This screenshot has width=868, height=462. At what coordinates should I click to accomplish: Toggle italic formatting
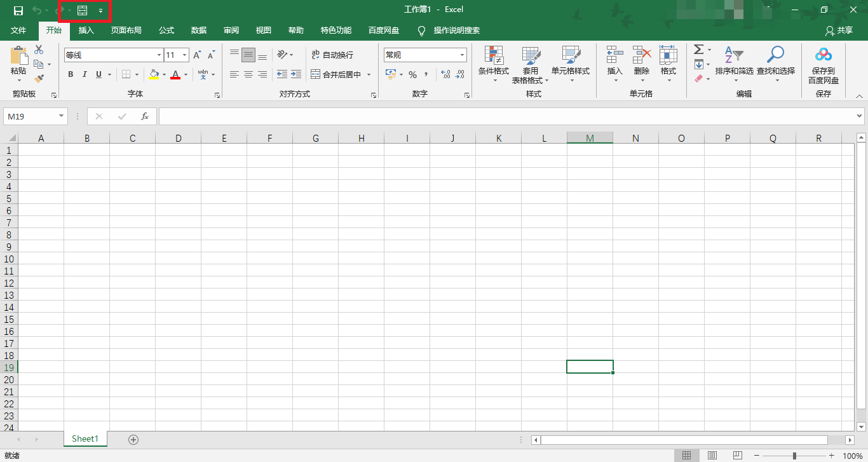coord(85,74)
